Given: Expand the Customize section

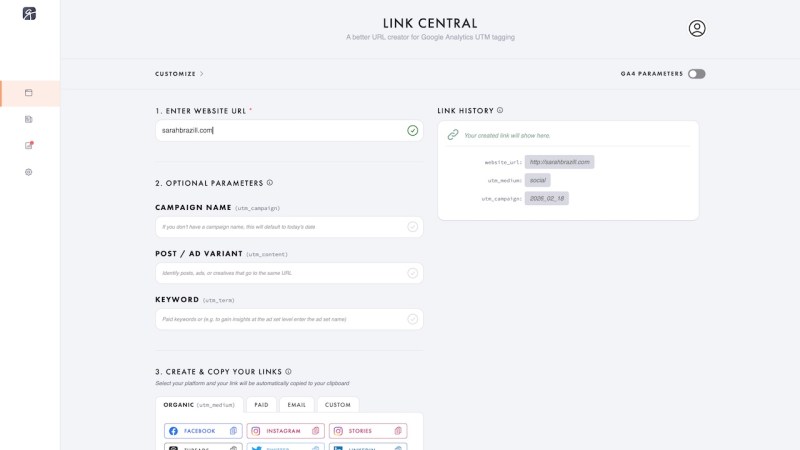Looking at the screenshot, I should click(180, 74).
